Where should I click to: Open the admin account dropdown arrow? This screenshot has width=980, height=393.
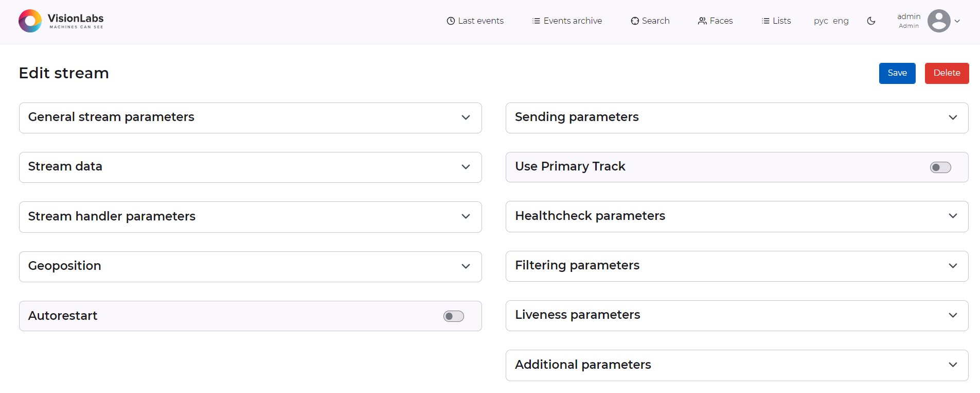(957, 21)
